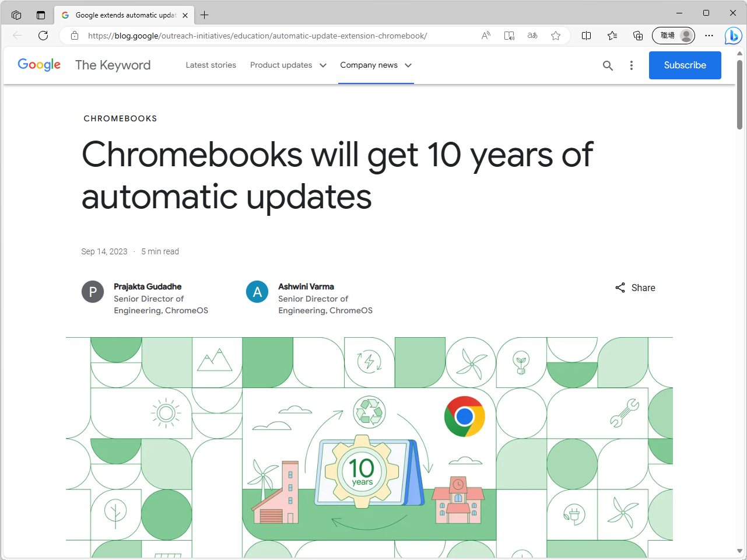
Task: Click the address bar URL
Action: point(257,36)
